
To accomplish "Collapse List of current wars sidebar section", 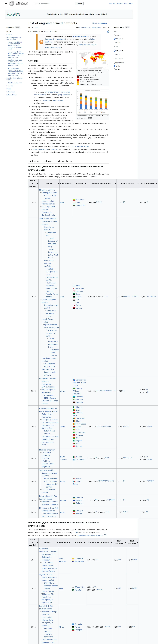I will [x=5, y=37].
